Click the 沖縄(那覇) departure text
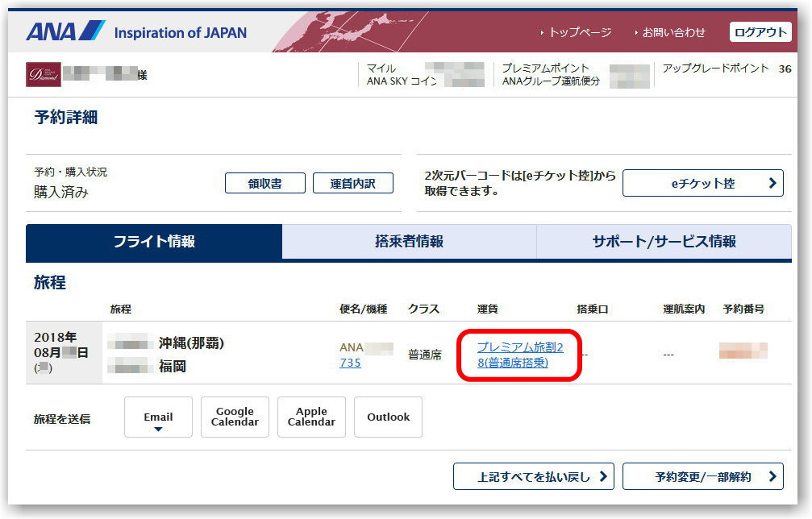The width and height of the screenshot is (812, 519). coord(192,343)
